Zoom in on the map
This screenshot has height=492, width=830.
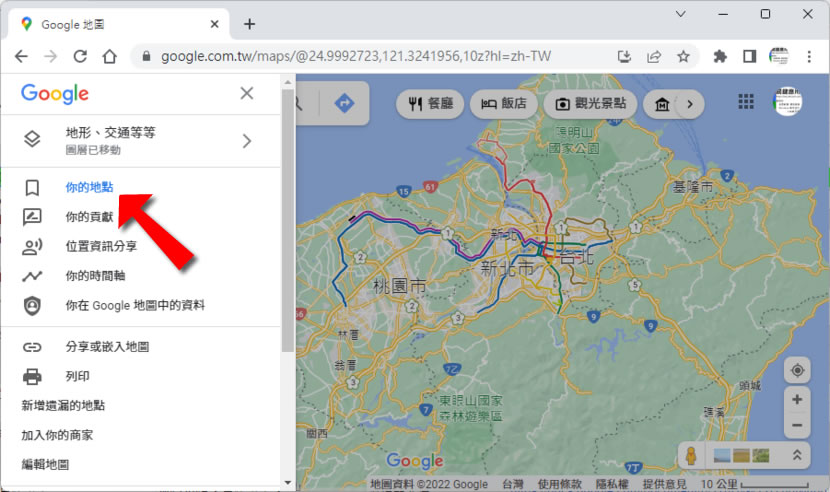pos(797,400)
